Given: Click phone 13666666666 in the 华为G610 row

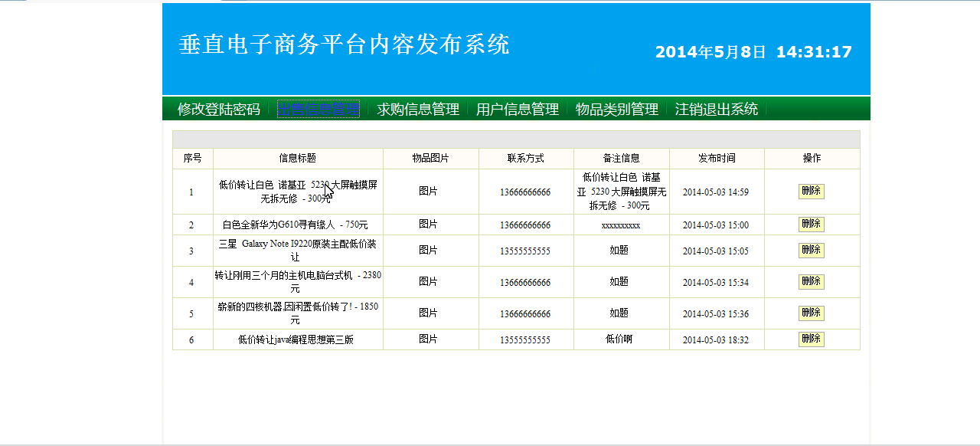Looking at the screenshot, I should coord(525,225).
